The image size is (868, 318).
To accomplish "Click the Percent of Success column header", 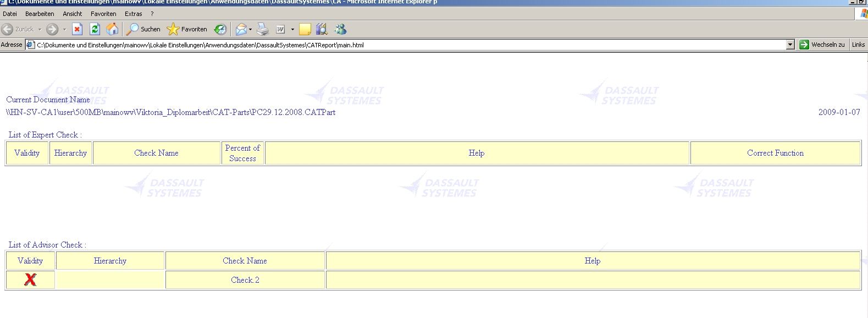I will coord(242,153).
